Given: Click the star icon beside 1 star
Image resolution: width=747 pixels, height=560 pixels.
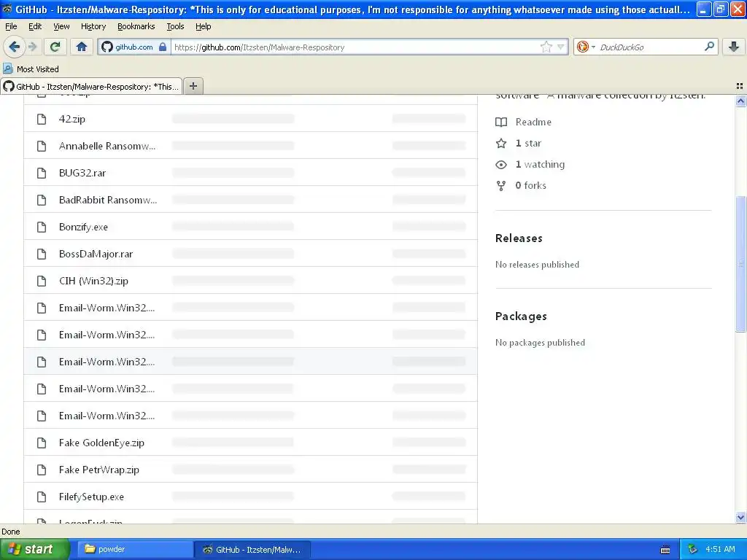Looking at the screenshot, I should click(x=501, y=144).
